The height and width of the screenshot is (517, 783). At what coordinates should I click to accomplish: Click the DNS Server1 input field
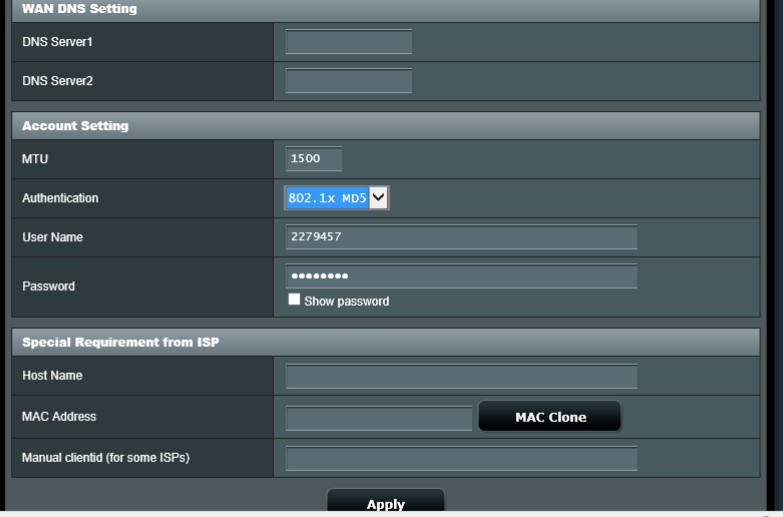(x=348, y=42)
